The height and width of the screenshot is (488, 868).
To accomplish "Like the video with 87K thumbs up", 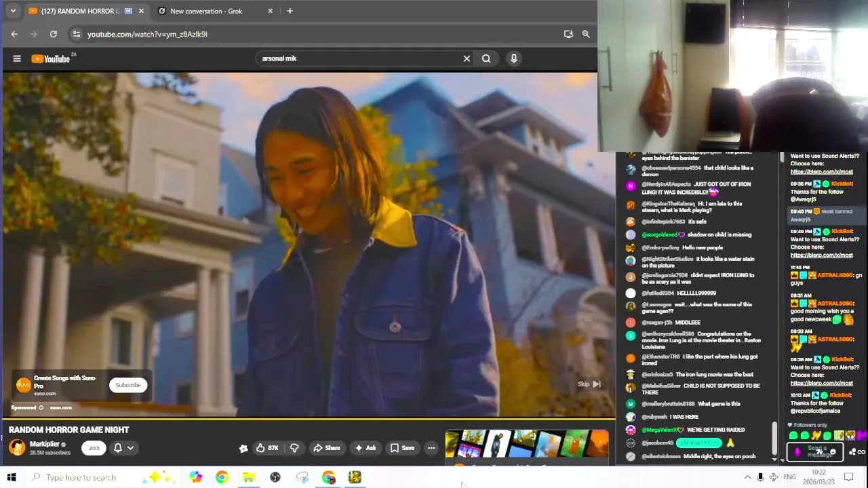I will coord(267,447).
